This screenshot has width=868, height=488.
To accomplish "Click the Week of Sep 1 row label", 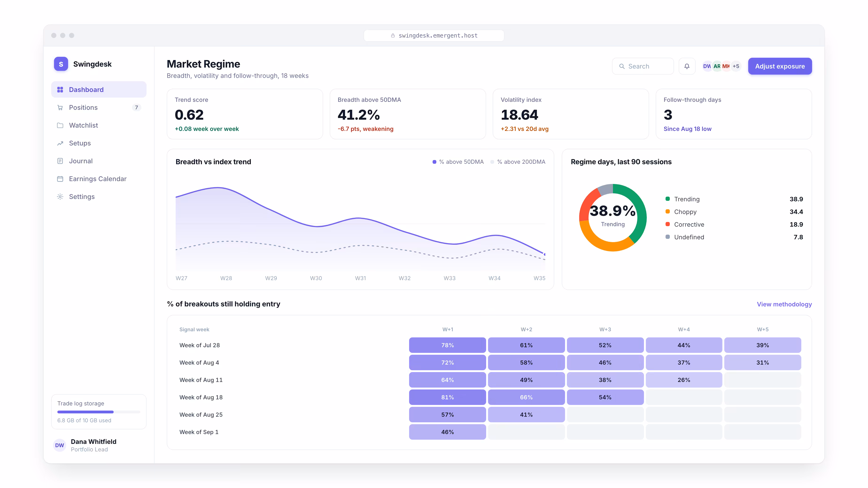I will (x=199, y=432).
